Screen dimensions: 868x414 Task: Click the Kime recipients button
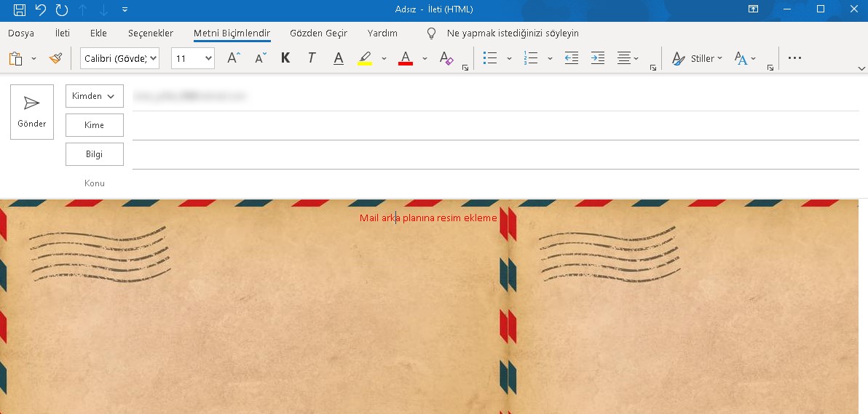[95, 125]
